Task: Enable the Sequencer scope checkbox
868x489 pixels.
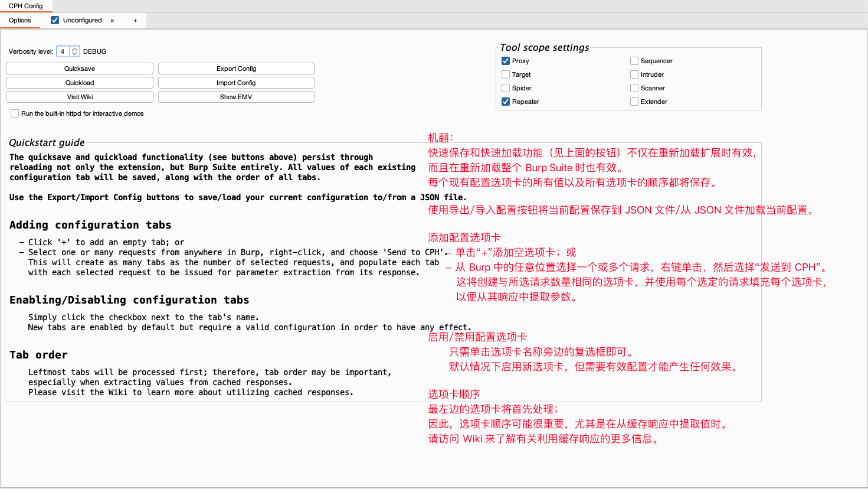Action: point(634,61)
